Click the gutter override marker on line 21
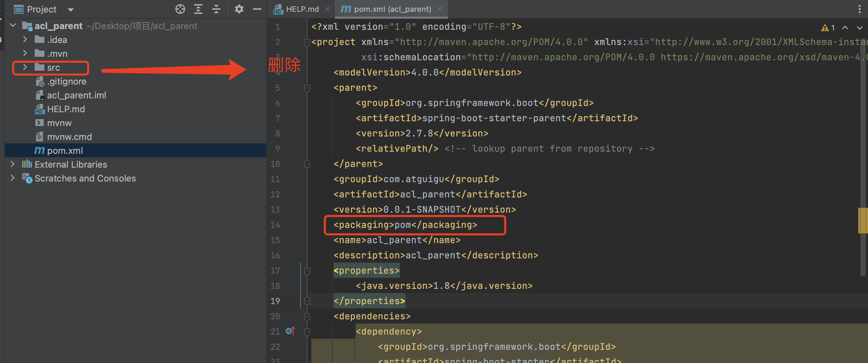 coord(290,331)
